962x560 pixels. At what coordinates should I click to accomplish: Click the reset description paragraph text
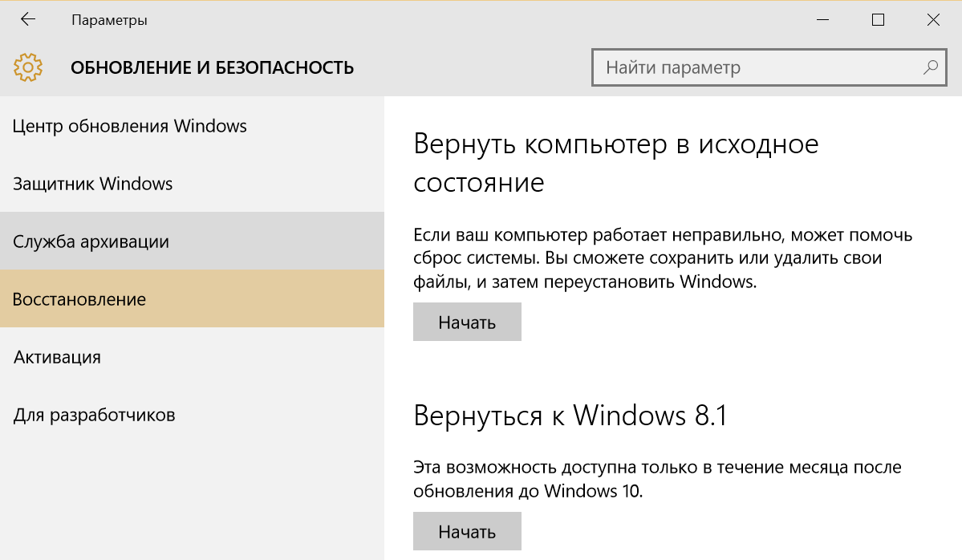tap(663, 258)
